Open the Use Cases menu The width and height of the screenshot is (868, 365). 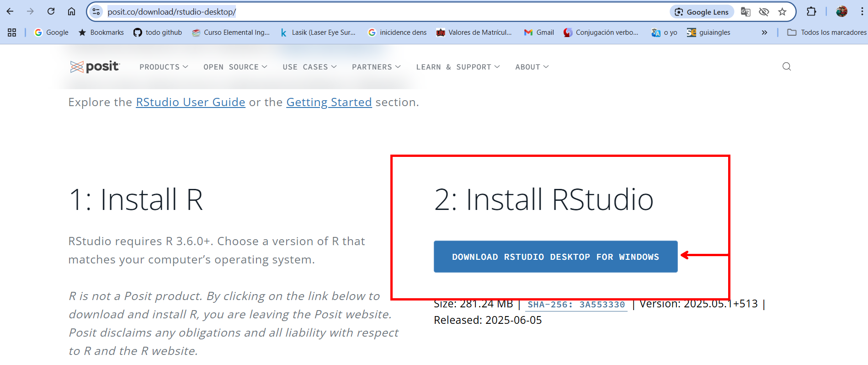309,67
